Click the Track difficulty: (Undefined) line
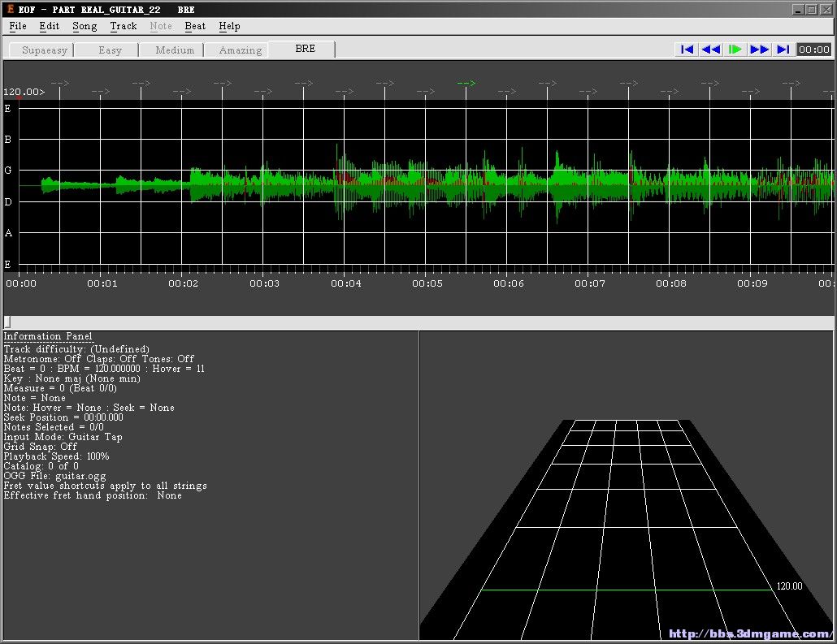Screen dimensions: 837x644 (x=76, y=349)
